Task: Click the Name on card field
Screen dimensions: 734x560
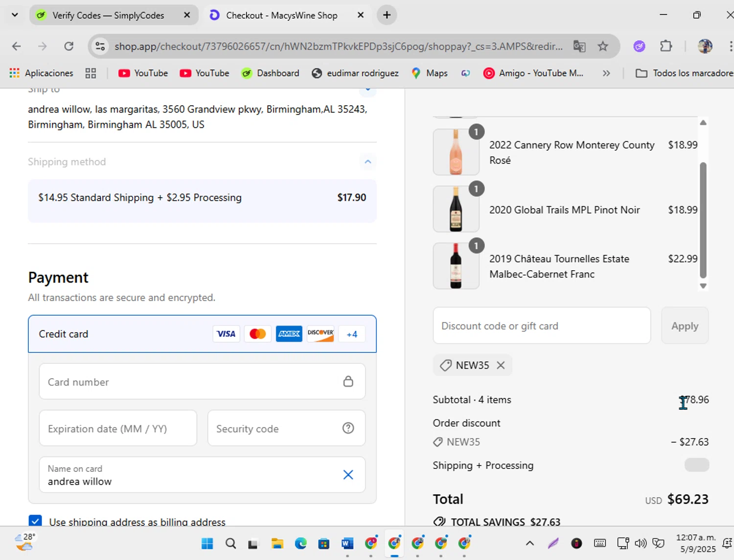Action: [202, 475]
